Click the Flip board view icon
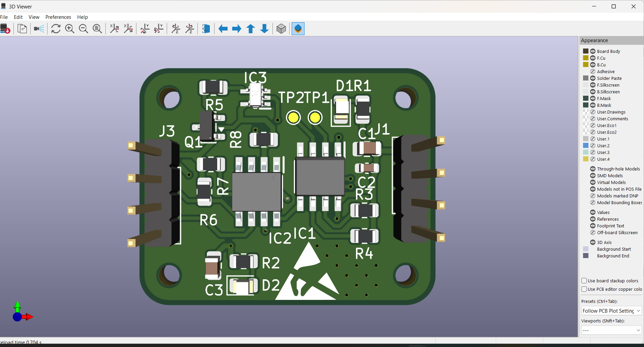The width and height of the screenshot is (644, 347). coord(206,29)
